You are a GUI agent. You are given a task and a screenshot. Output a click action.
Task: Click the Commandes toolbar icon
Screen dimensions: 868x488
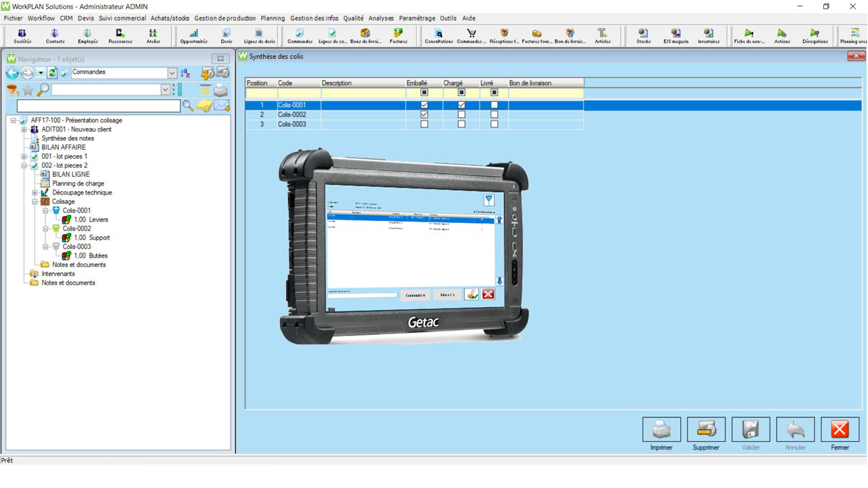pyautogui.click(x=300, y=36)
